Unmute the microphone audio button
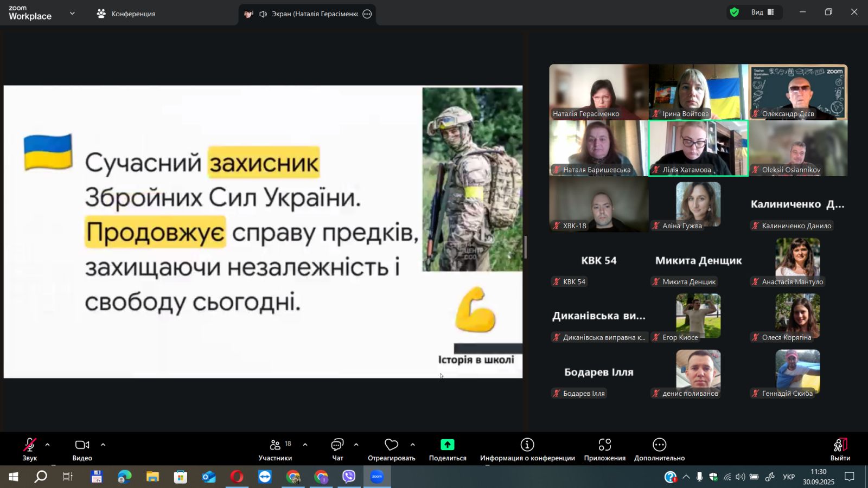The height and width of the screenshot is (488, 868). [x=29, y=445]
